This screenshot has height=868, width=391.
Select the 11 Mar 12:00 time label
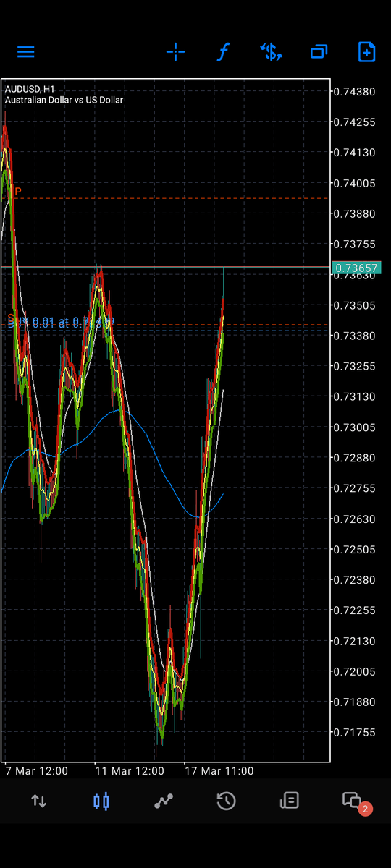[129, 771]
